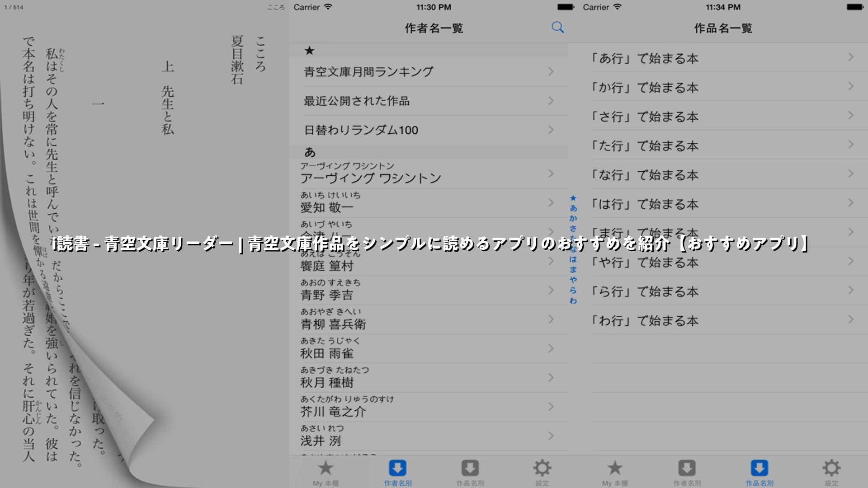Tap 1 / 514 page counter in reader
Image resolution: width=868 pixels, height=488 pixels.
[14, 7]
